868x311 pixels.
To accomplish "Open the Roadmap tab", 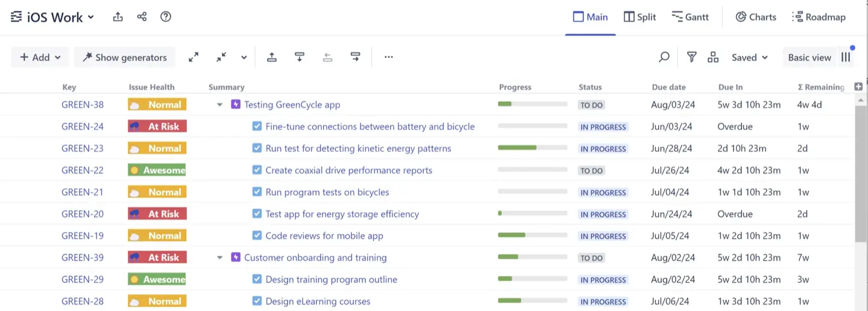I will [x=819, y=17].
